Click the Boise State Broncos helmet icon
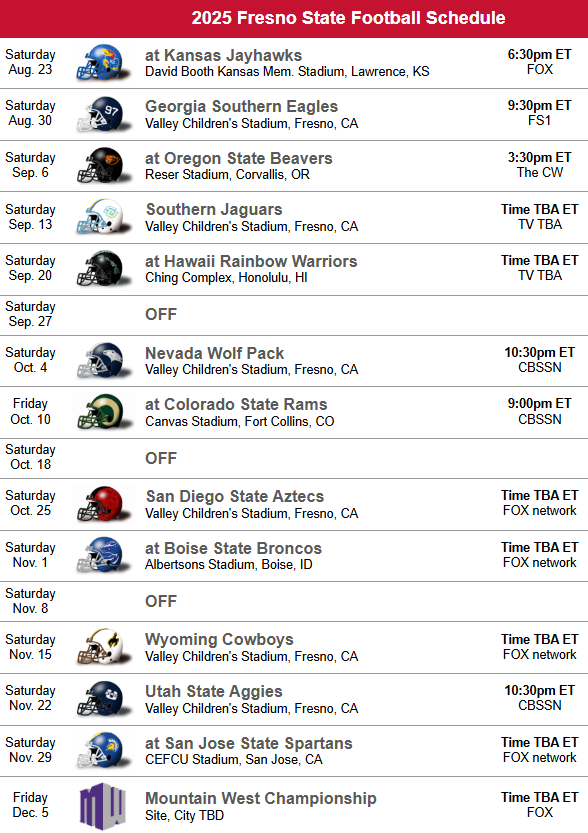The width and height of the screenshot is (588, 833). (x=103, y=556)
